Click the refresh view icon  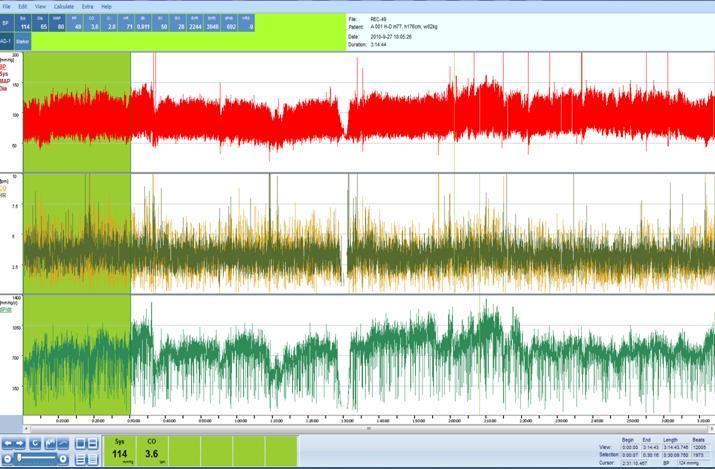coord(35,443)
